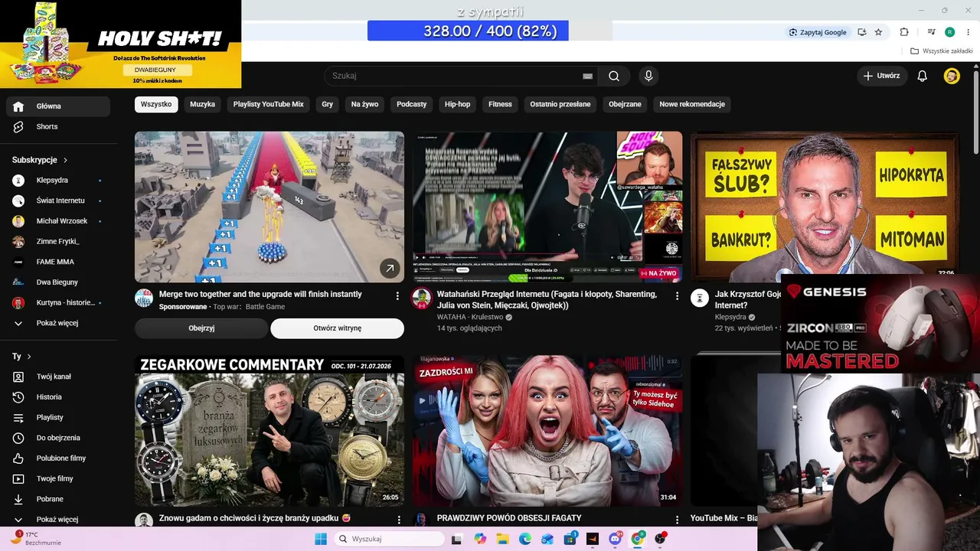Install the app via address bar icon
This screenshot has width=980, height=551.
pyautogui.click(x=862, y=32)
